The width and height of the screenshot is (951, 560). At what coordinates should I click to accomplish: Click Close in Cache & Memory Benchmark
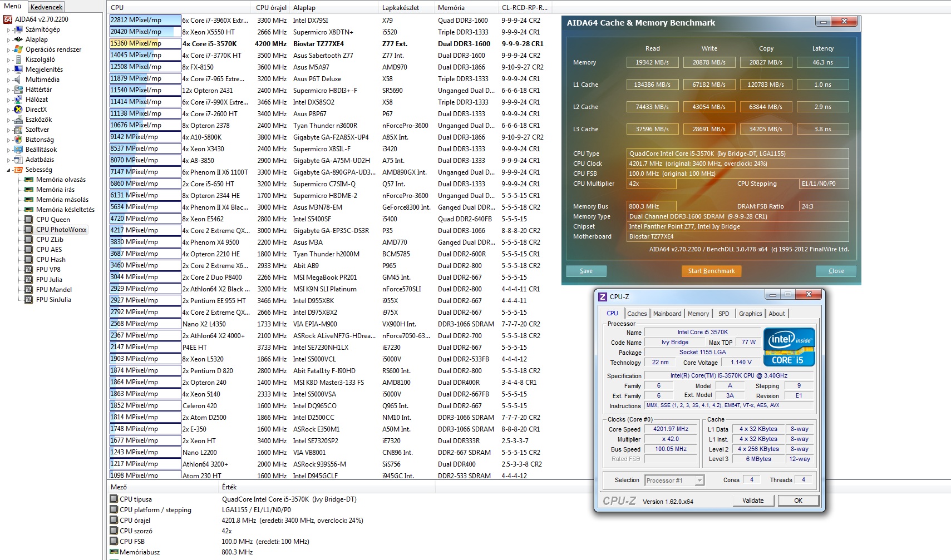click(x=836, y=271)
